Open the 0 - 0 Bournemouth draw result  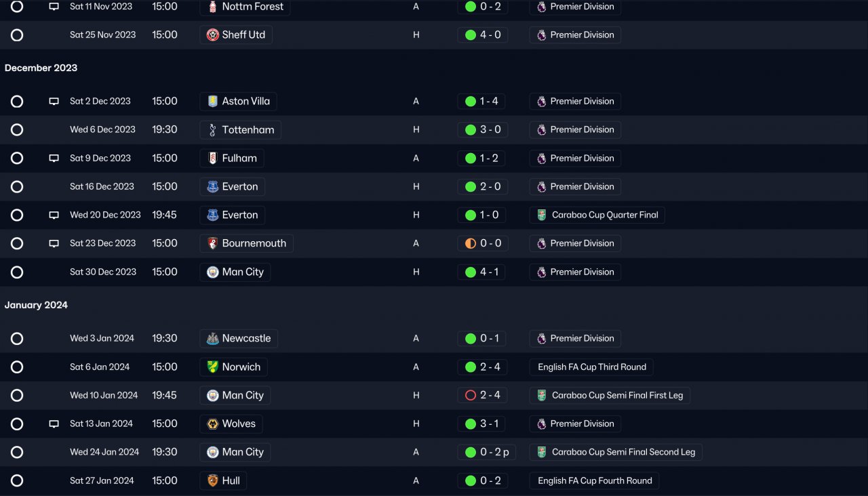(482, 243)
